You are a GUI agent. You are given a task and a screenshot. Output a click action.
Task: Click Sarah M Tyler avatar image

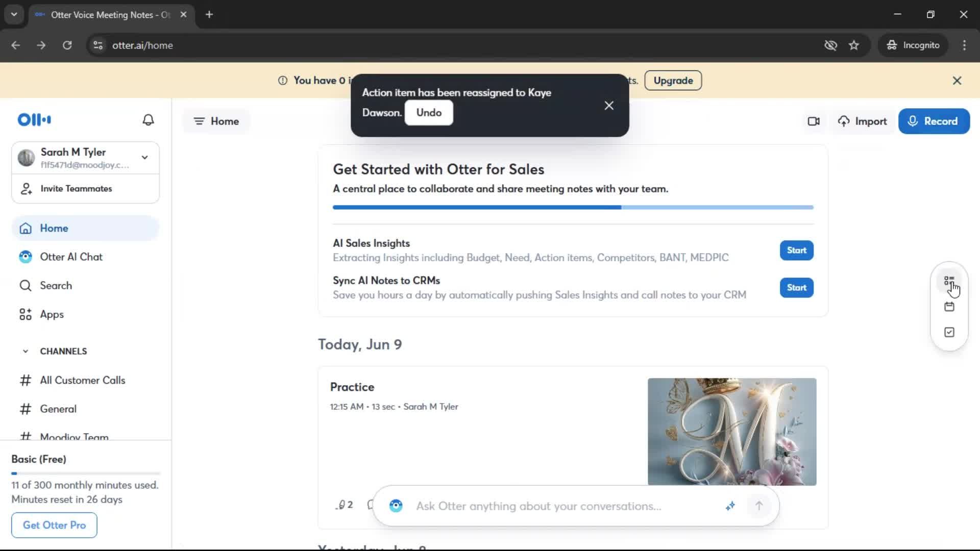pyautogui.click(x=26, y=158)
